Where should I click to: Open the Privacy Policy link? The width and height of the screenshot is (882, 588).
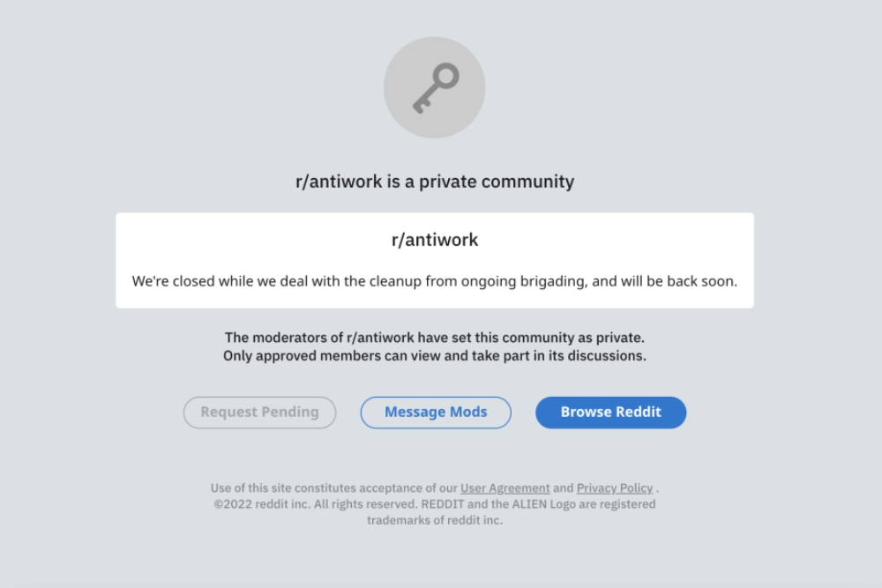click(x=614, y=488)
